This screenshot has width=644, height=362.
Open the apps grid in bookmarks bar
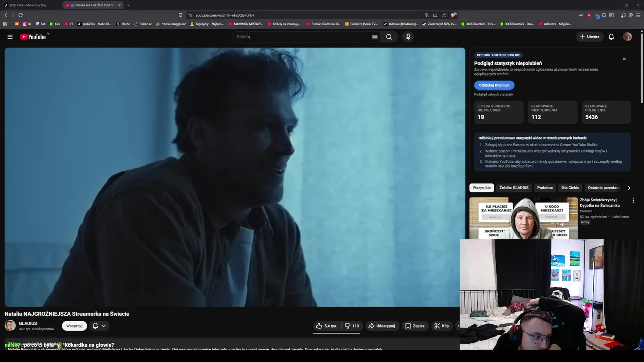[5, 24]
